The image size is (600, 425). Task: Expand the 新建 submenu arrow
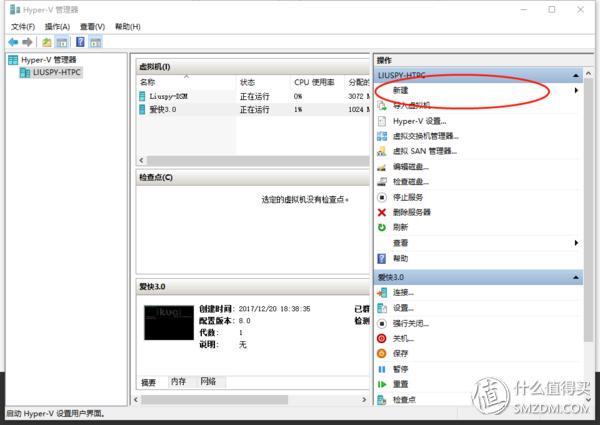pos(576,90)
